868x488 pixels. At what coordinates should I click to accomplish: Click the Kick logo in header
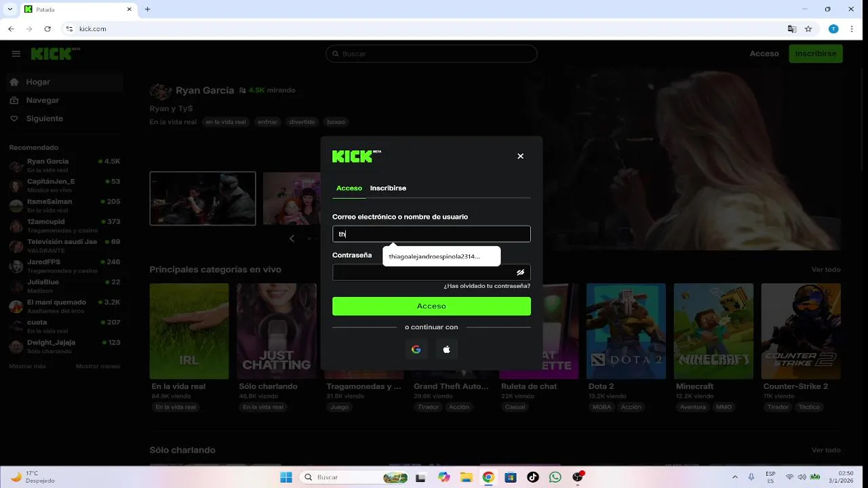click(x=55, y=54)
